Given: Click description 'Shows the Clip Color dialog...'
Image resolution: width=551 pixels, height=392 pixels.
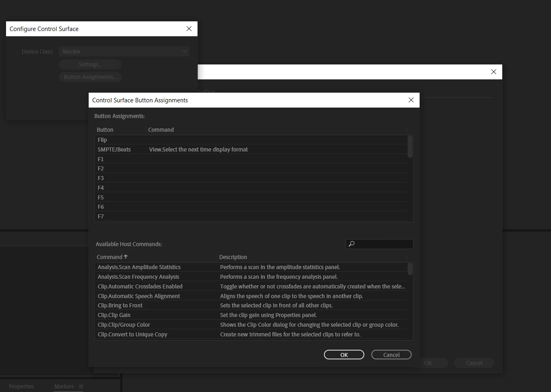Looking at the screenshot, I should 310,325.
